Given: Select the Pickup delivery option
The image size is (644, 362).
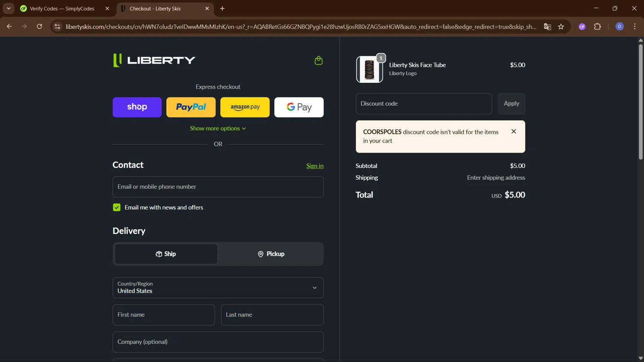Looking at the screenshot, I should [x=271, y=254].
